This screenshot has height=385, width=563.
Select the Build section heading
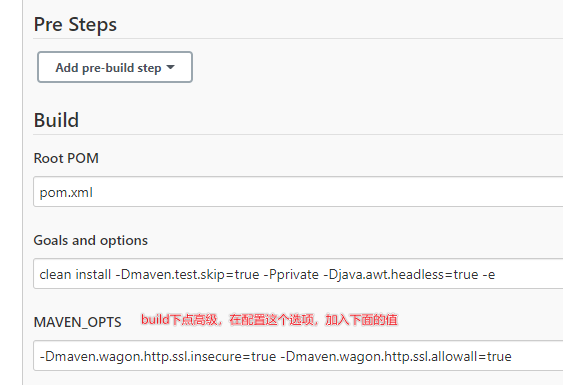(56, 120)
